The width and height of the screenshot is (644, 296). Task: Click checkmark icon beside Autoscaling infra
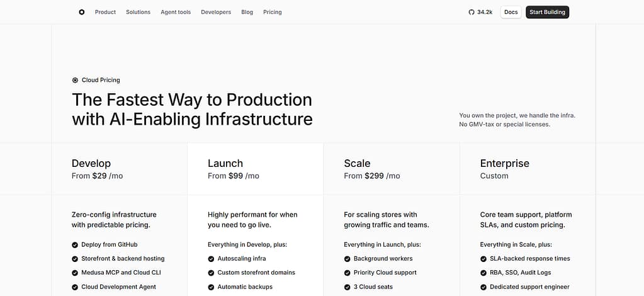point(211,259)
